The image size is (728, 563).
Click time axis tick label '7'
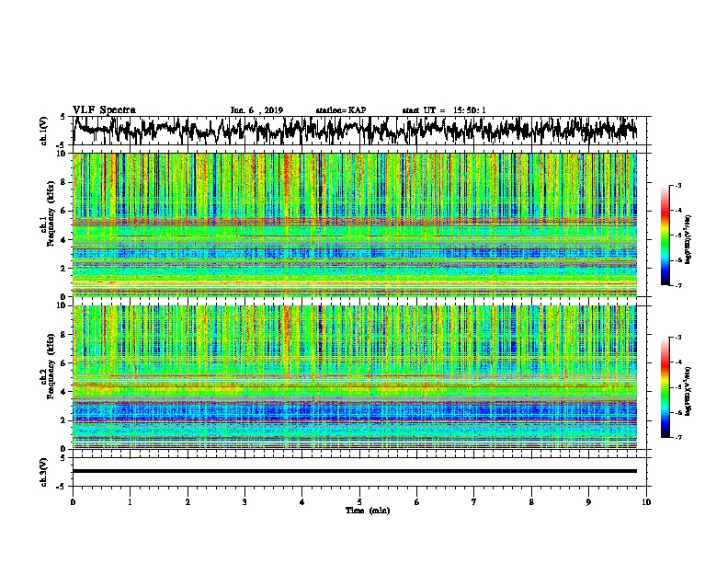474,502
